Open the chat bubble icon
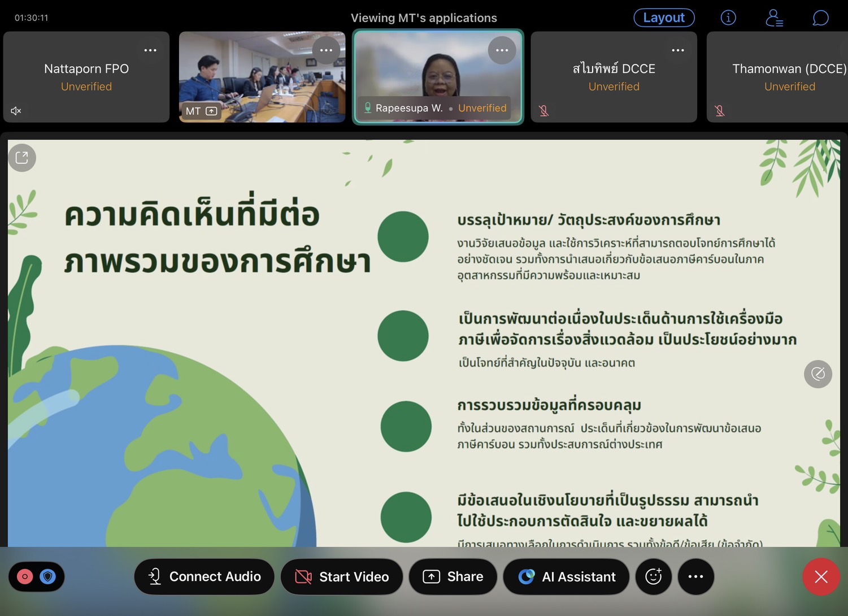 pos(820,18)
